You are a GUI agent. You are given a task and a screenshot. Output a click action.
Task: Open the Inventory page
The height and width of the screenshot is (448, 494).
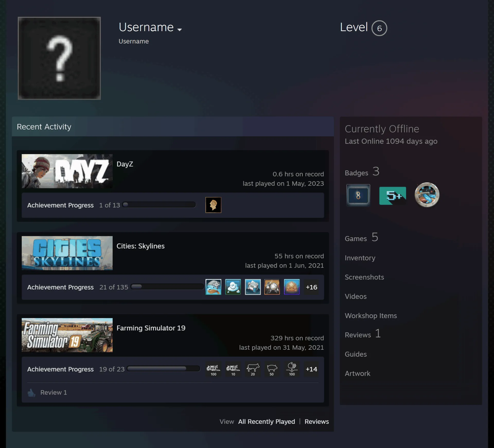[x=360, y=258]
